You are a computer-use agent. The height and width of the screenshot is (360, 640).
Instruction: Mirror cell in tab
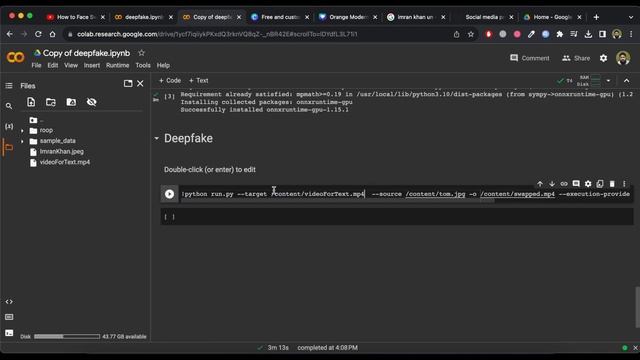(x=600, y=184)
